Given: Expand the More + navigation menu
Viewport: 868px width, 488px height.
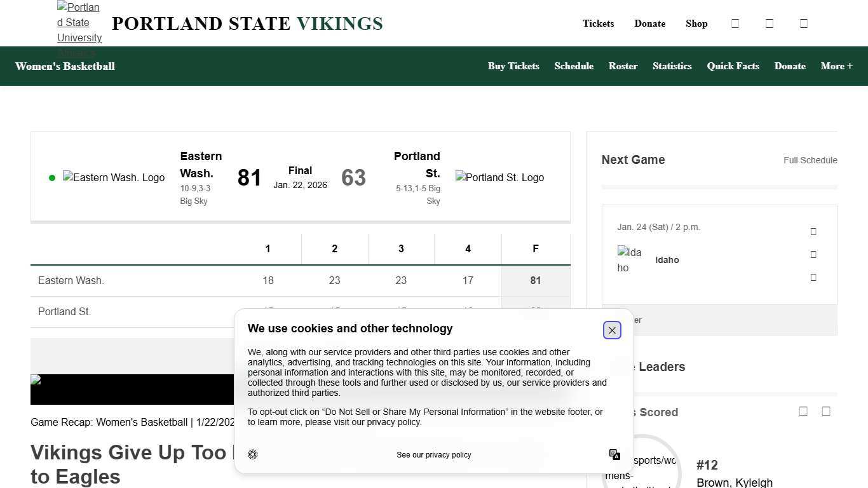Looking at the screenshot, I should [x=836, y=66].
